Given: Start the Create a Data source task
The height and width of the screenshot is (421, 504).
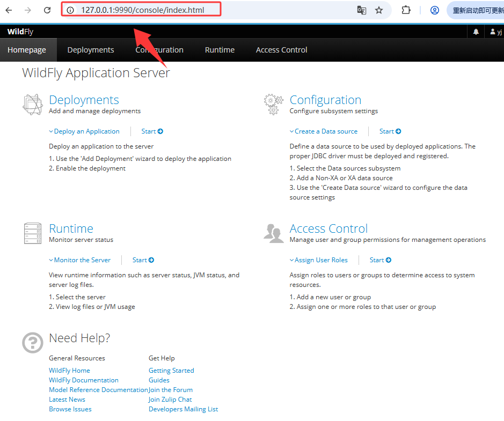Looking at the screenshot, I should pos(390,131).
